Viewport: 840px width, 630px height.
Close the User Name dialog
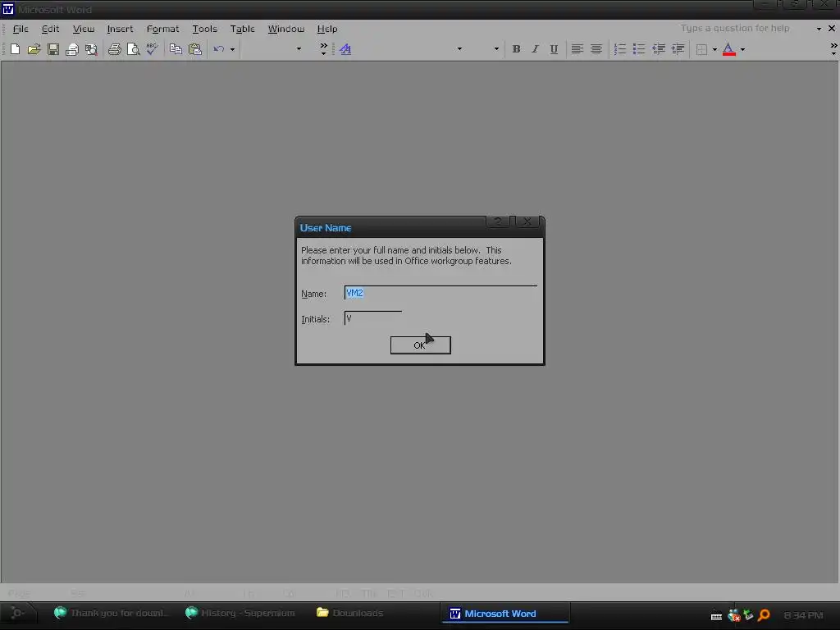click(x=527, y=221)
